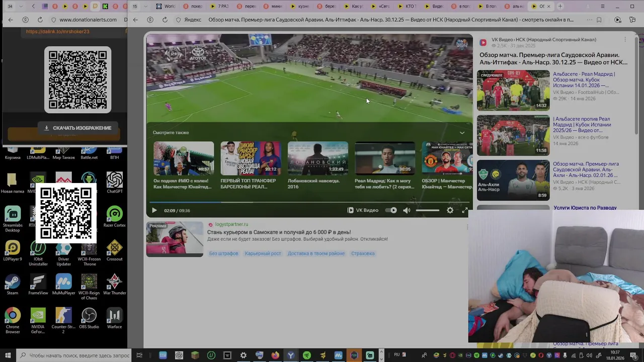Play the video in the player
This screenshot has height=362, width=644.
pyautogui.click(x=154, y=210)
